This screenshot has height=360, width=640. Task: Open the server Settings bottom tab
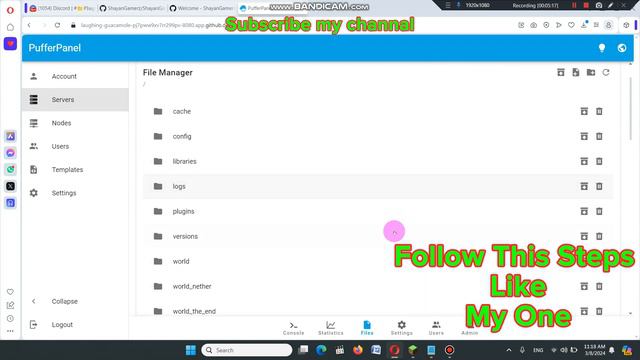coord(402,328)
